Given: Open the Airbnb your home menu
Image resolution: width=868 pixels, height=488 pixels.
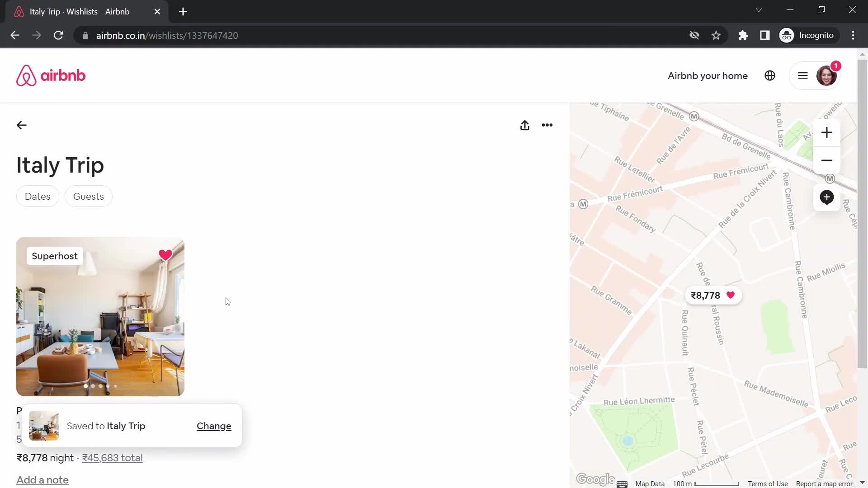Looking at the screenshot, I should coord(708,75).
